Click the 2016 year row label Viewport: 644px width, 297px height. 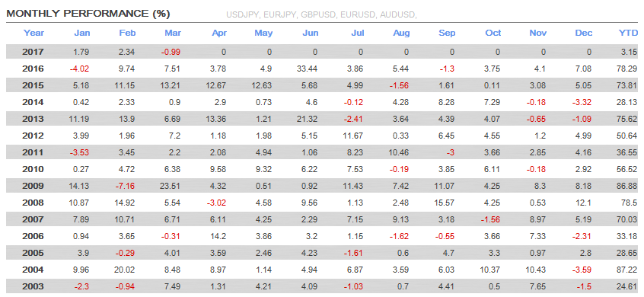click(33, 69)
